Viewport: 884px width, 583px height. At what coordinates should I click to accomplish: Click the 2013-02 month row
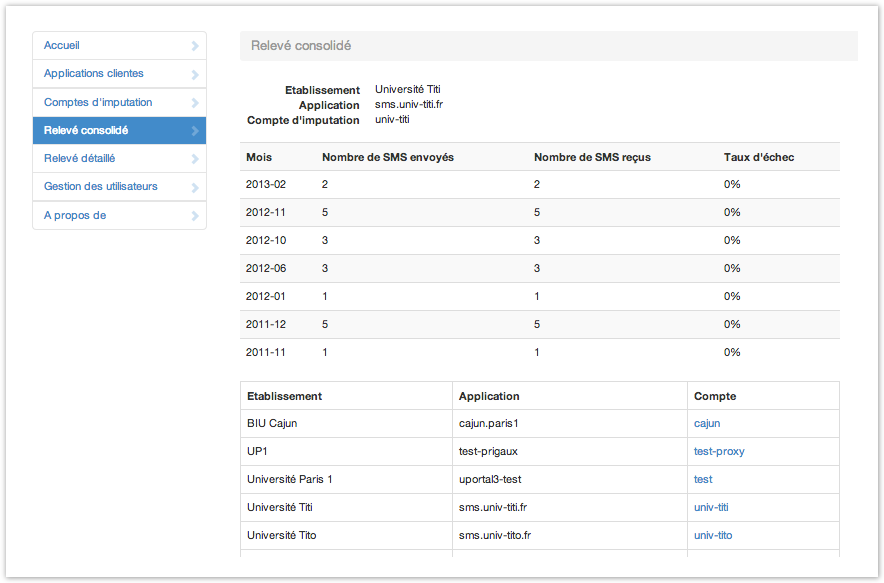[266, 185]
